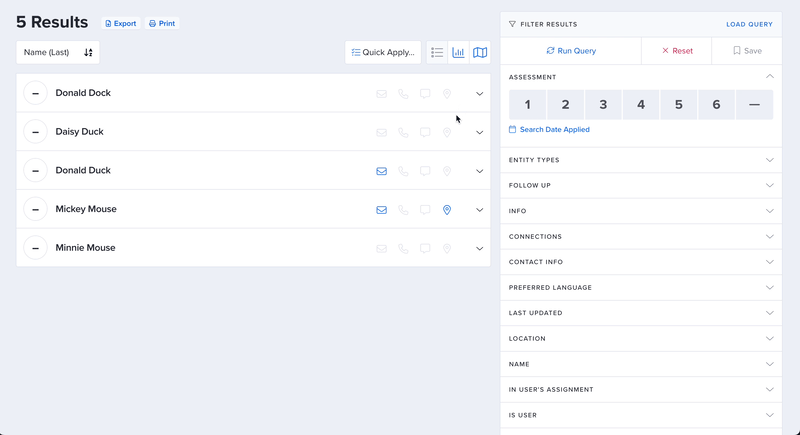800x435 pixels.
Task: Switch to chart view
Action: pyautogui.click(x=458, y=53)
